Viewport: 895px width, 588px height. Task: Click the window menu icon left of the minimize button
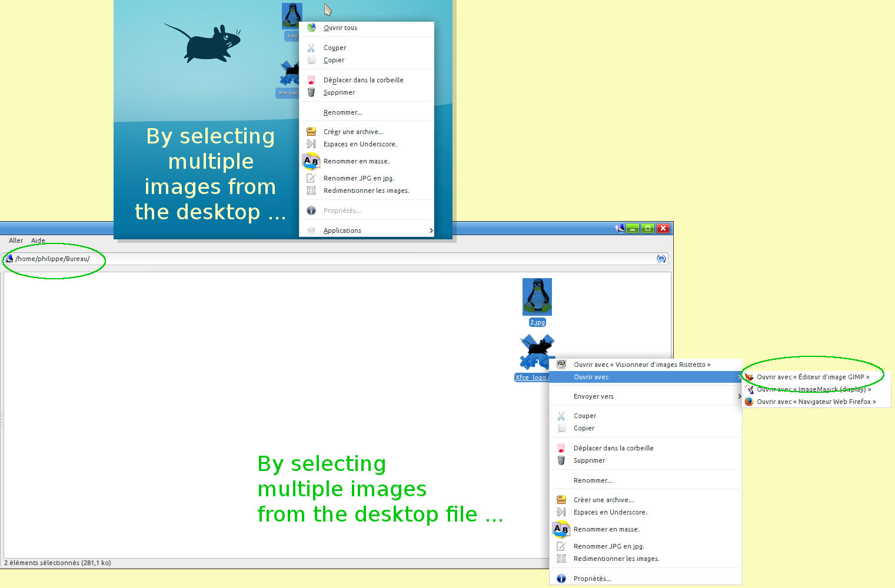[620, 228]
